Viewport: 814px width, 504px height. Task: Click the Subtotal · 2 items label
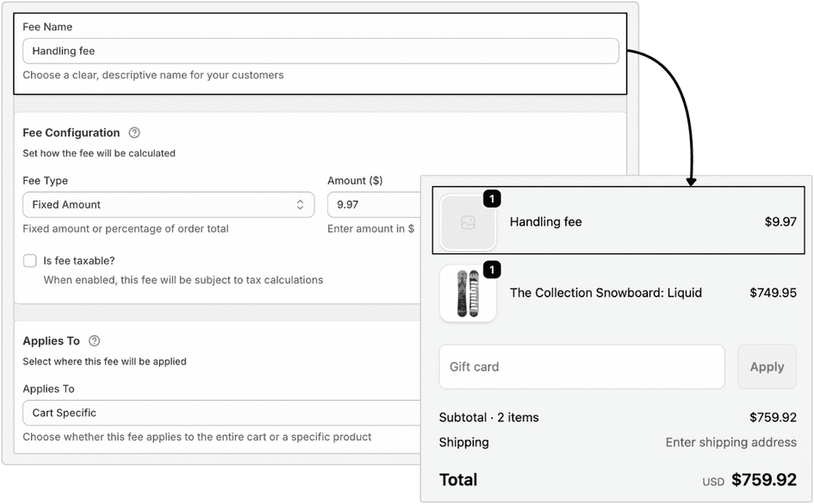[488, 417]
